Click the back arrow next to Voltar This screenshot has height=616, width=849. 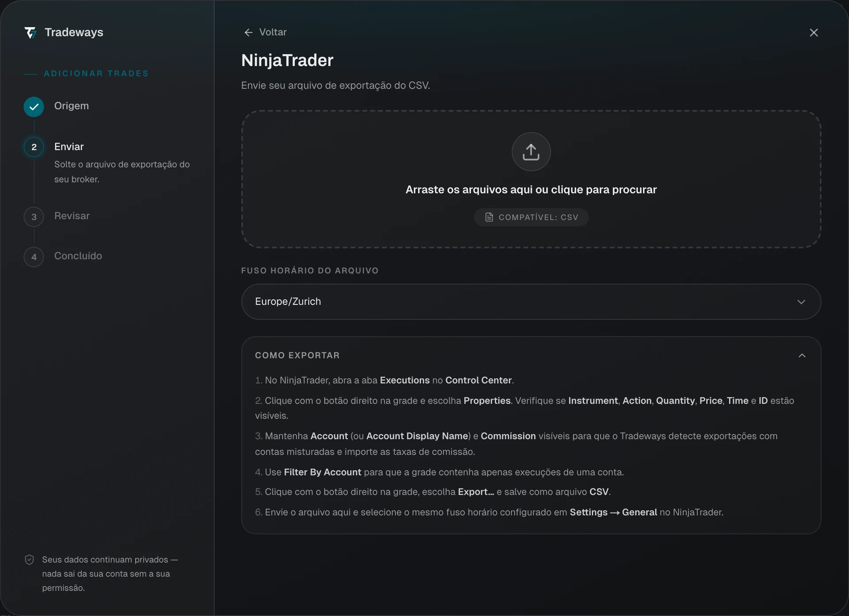click(x=249, y=32)
